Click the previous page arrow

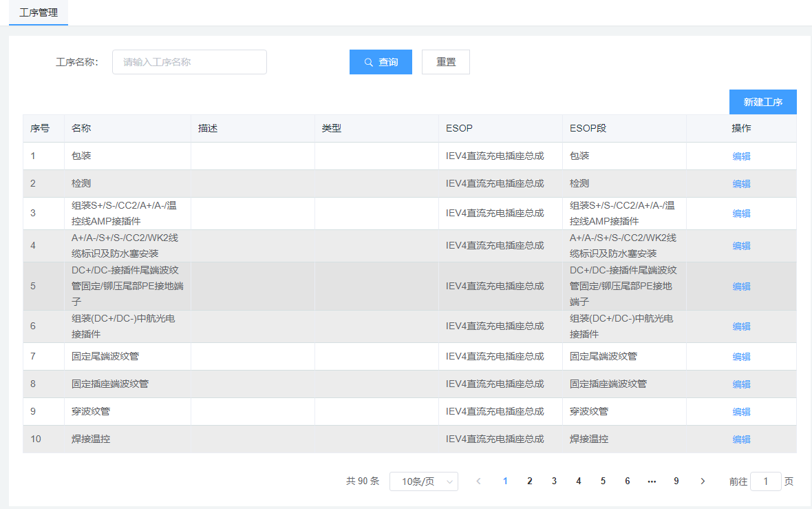(x=478, y=481)
